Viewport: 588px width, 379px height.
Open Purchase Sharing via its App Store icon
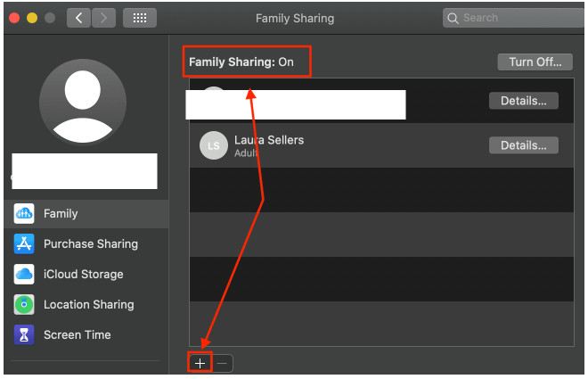(25, 243)
